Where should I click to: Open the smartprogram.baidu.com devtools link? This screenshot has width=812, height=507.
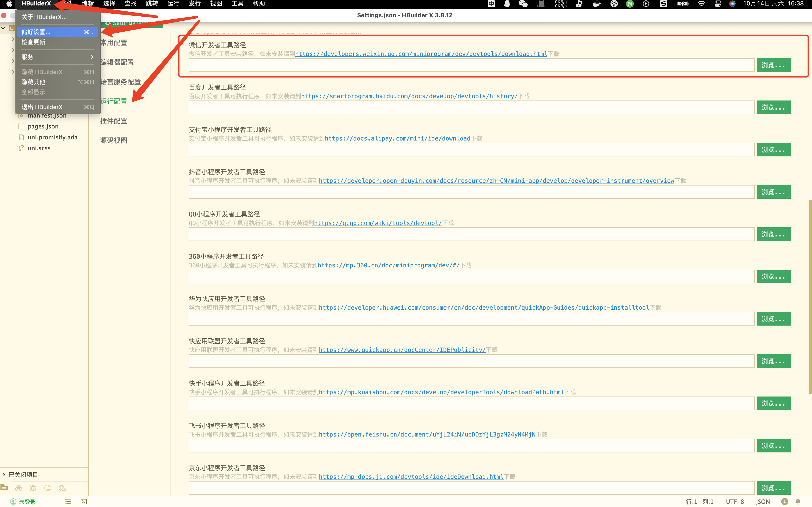click(409, 96)
